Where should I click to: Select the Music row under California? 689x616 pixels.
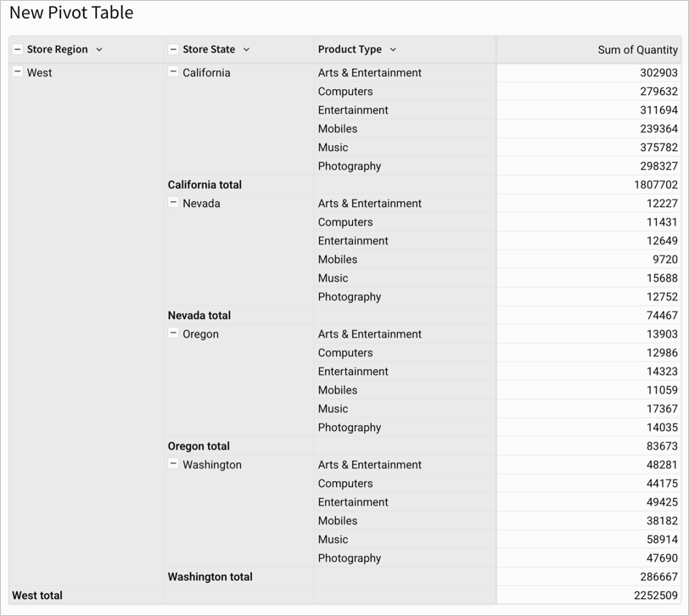[x=333, y=147]
